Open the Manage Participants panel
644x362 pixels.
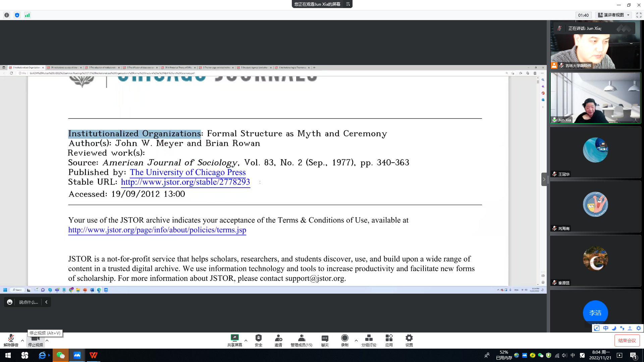click(x=301, y=338)
